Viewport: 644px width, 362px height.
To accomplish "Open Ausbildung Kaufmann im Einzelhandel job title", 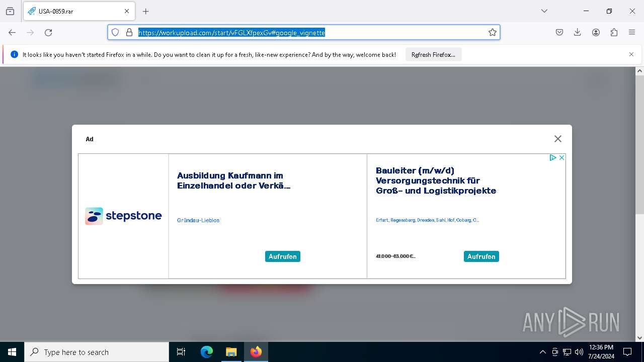I will coord(233,180).
